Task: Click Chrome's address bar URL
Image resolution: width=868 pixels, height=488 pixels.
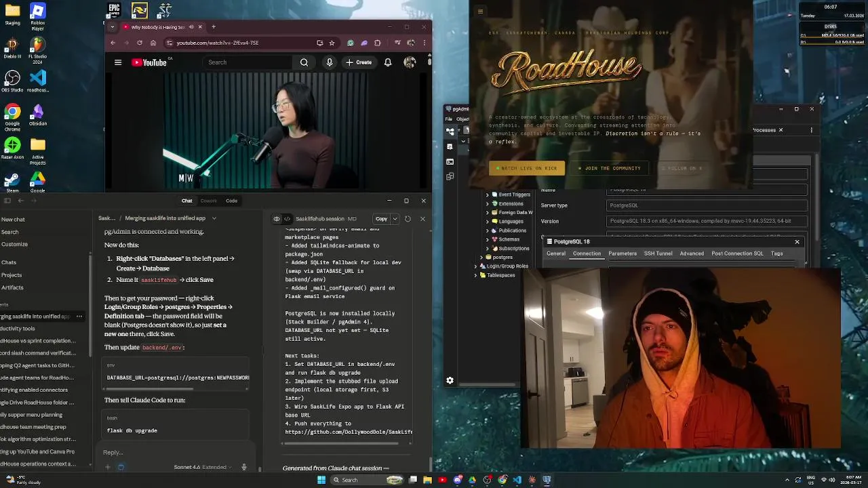Action: pyautogui.click(x=218, y=43)
